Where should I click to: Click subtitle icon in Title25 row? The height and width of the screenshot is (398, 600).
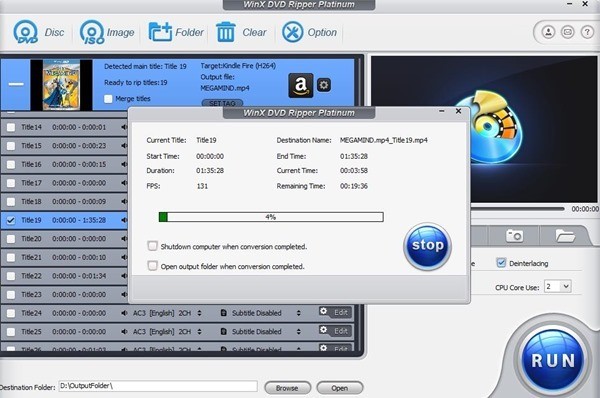click(x=224, y=332)
